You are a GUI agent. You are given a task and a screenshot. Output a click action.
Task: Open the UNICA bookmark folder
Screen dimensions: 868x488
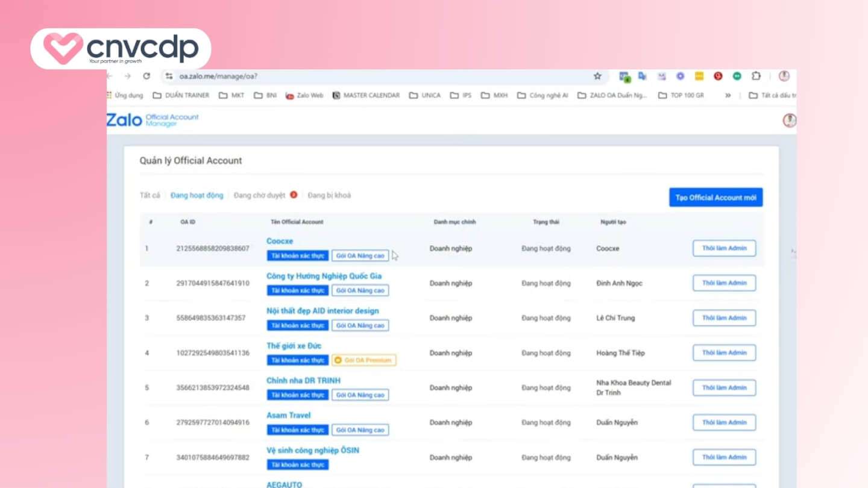[425, 95]
